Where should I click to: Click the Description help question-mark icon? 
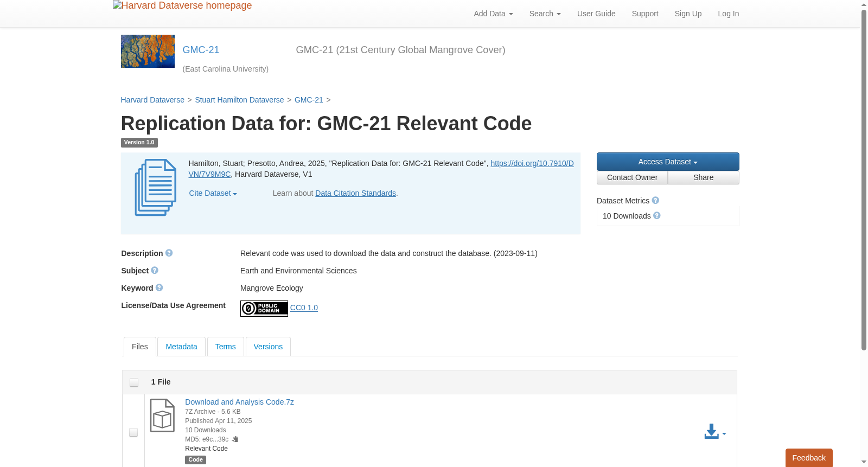pyautogui.click(x=169, y=253)
